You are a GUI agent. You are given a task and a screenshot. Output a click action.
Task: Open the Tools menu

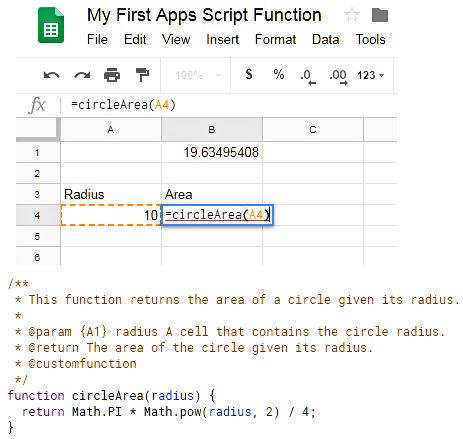coord(370,39)
